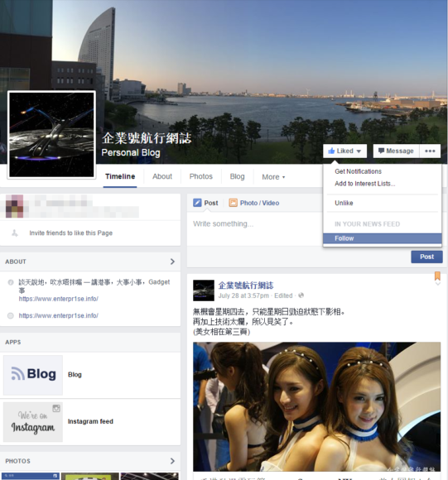Click Invite friends to like this Page
The height and width of the screenshot is (480, 448).
click(70, 233)
